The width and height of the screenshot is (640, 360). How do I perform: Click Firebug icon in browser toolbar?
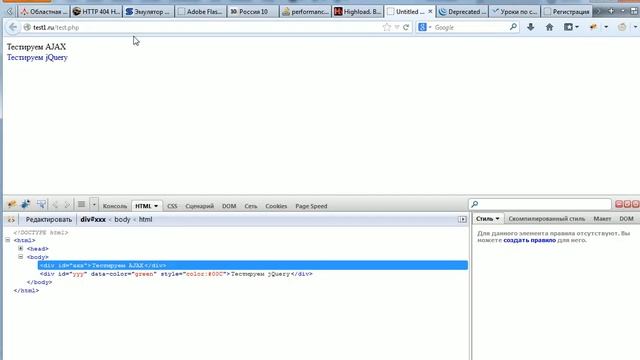tap(593, 27)
